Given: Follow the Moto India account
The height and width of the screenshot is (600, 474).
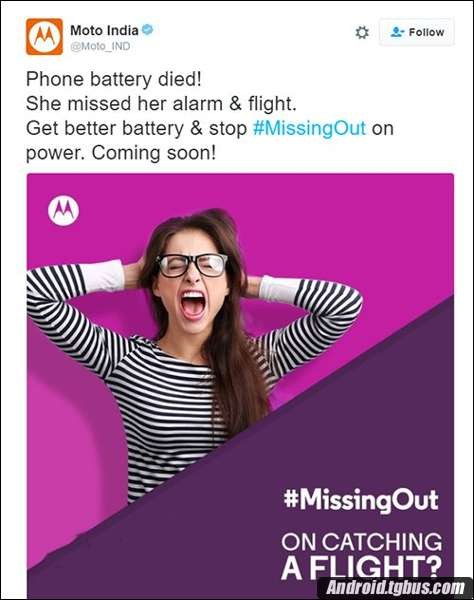Looking at the screenshot, I should [417, 32].
